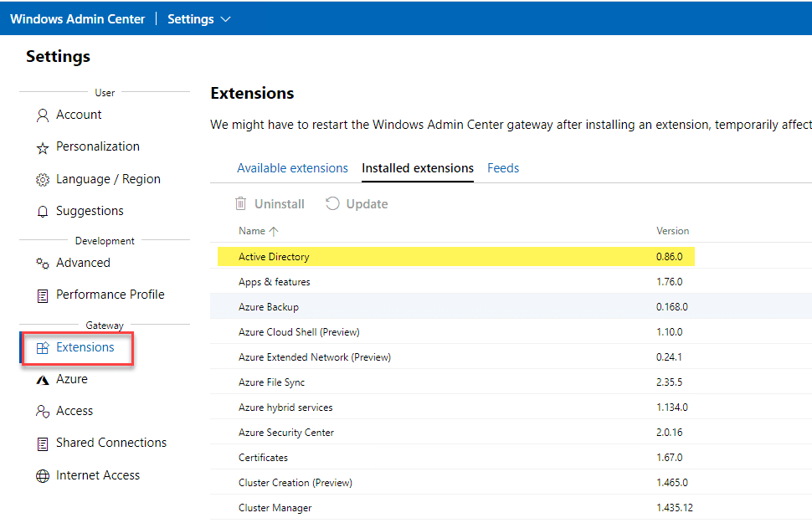Click the Version column header
Viewport: 812px width, 523px height.
[x=672, y=231]
